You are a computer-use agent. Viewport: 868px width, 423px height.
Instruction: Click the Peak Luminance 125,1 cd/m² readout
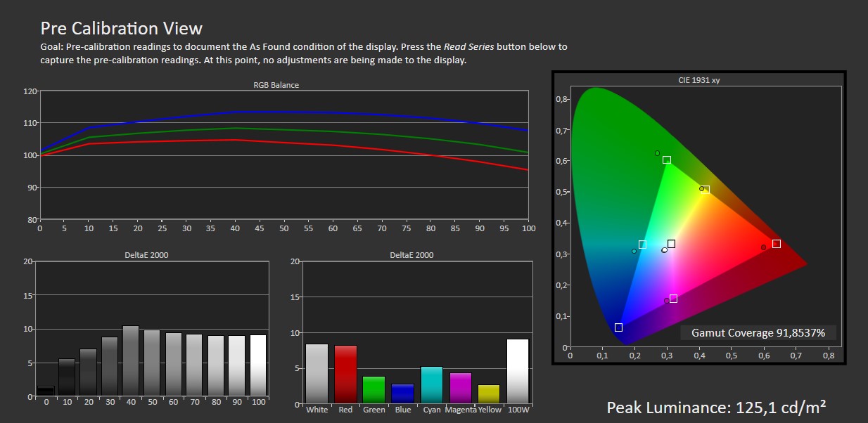click(716, 408)
